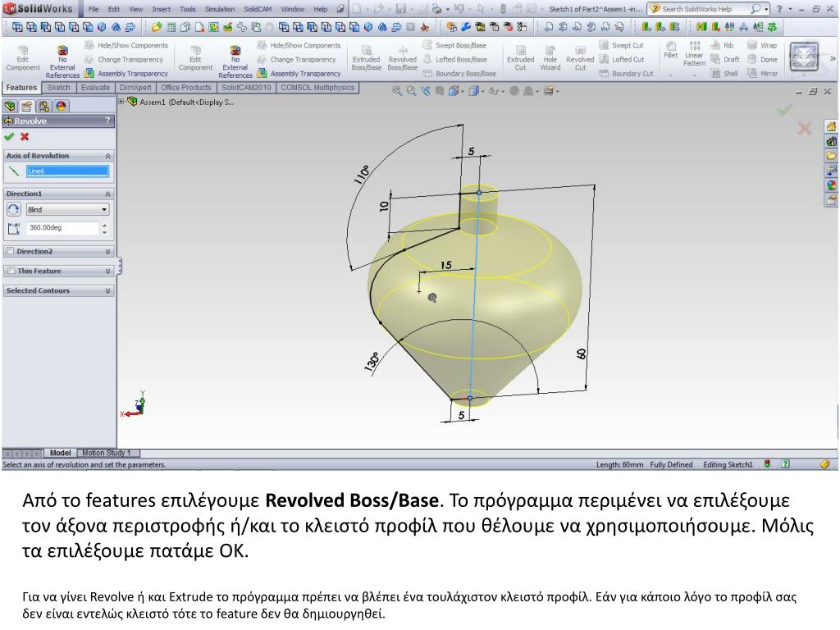Image resolution: width=840 pixels, height=630 pixels.
Task: Enable the Thin Feature checkbox
Action: coord(10,271)
